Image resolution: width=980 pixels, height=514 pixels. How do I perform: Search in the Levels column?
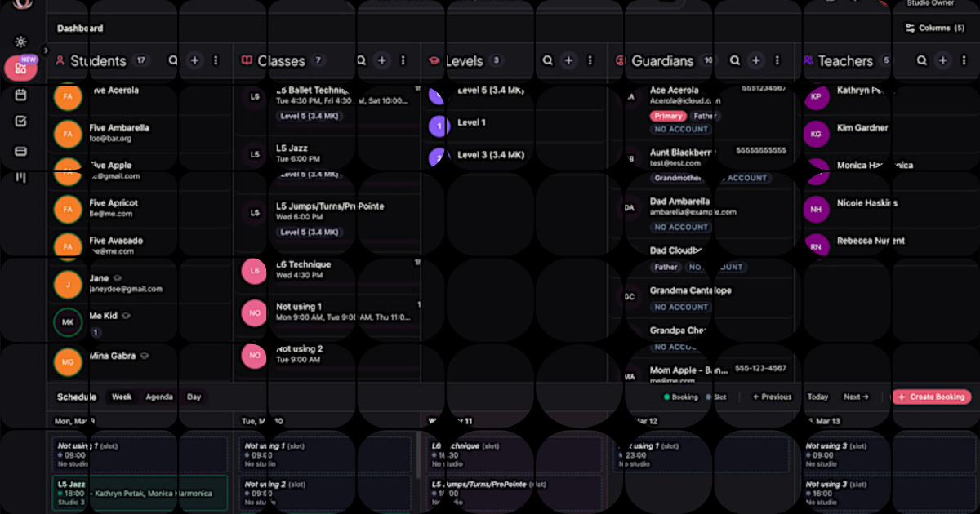pyautogui.click(x=547, y=60)
